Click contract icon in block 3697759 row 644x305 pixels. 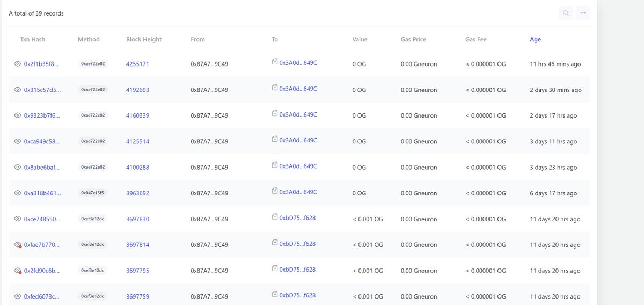click(x=275, y=294)
